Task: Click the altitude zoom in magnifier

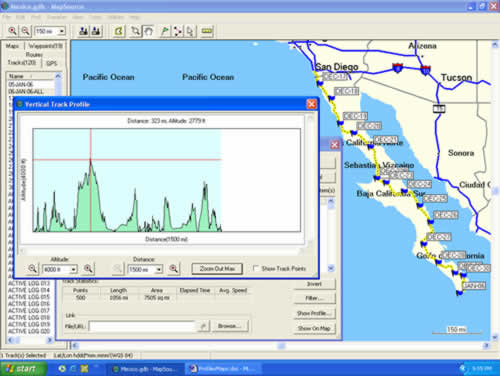Action: 88,269
